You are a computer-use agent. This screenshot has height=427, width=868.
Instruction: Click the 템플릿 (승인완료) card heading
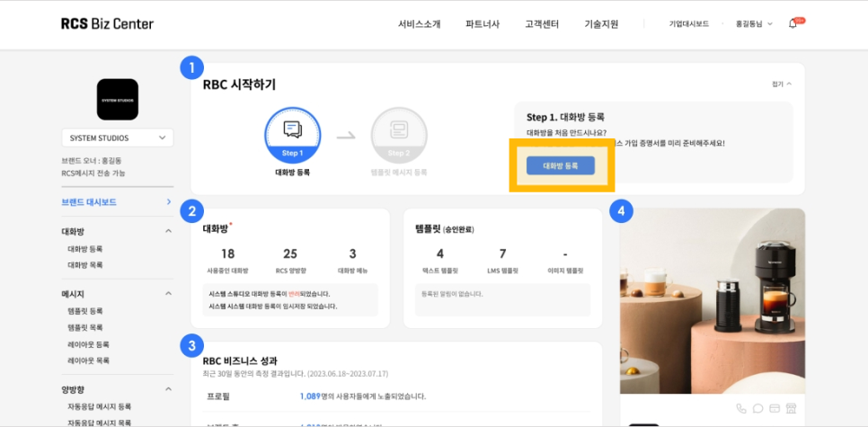[445, 228]
